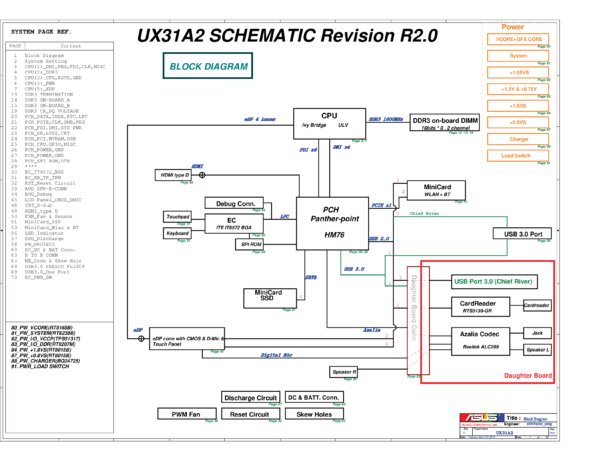Image resolution: width=600 pixels, height=464 pixels.
Task: Click the SYSTEM PAGE REF. heading
Action: [x=41, y=32]
